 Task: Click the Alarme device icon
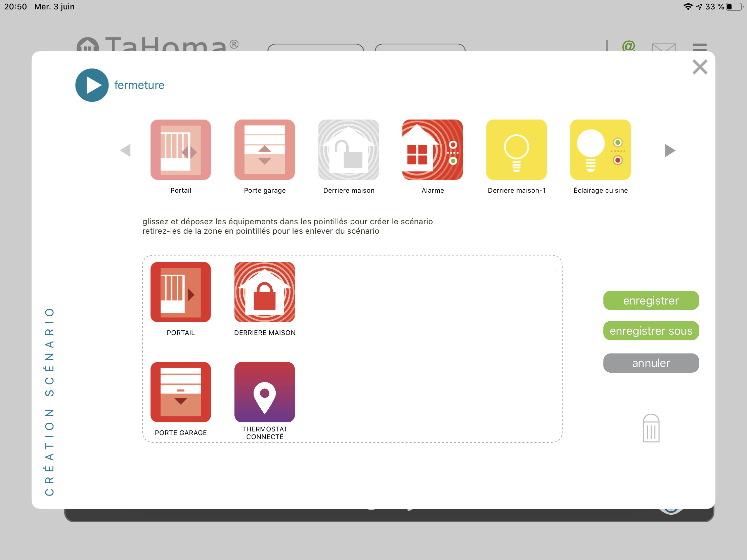(x=432, y=149)
